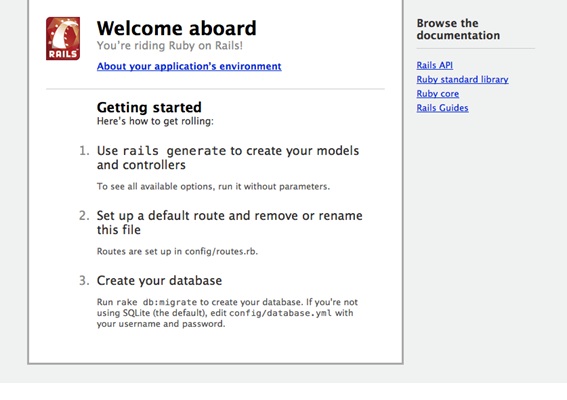Screen dimensions: 567x400
Task: Click the Create your database heading
Action: click(159, 281)
